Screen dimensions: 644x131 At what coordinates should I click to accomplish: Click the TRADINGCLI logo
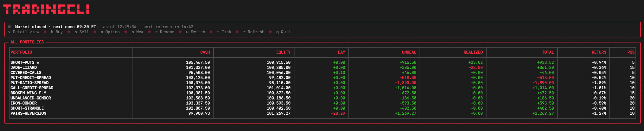[46, 10]
